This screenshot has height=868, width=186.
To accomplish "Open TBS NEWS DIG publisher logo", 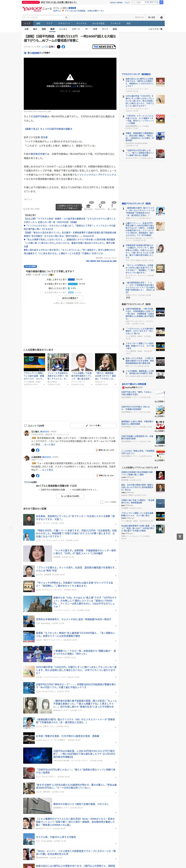I will pos(104,47).
